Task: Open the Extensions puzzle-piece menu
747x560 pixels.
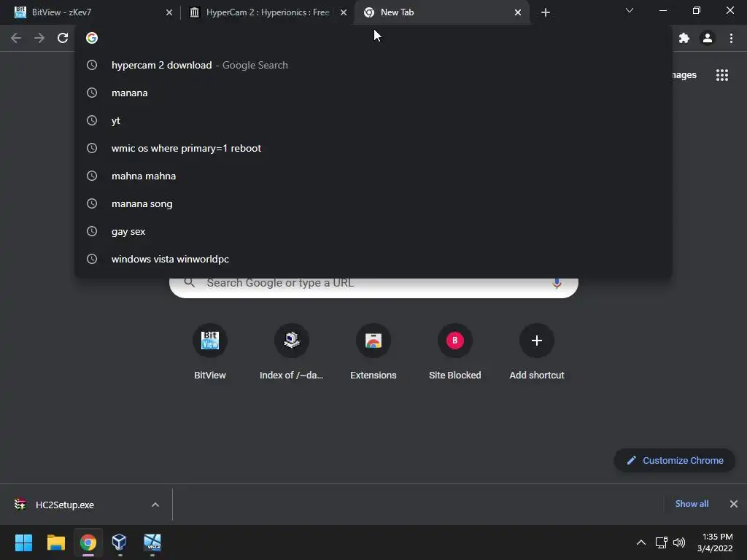Action: (x=684, y=38)
